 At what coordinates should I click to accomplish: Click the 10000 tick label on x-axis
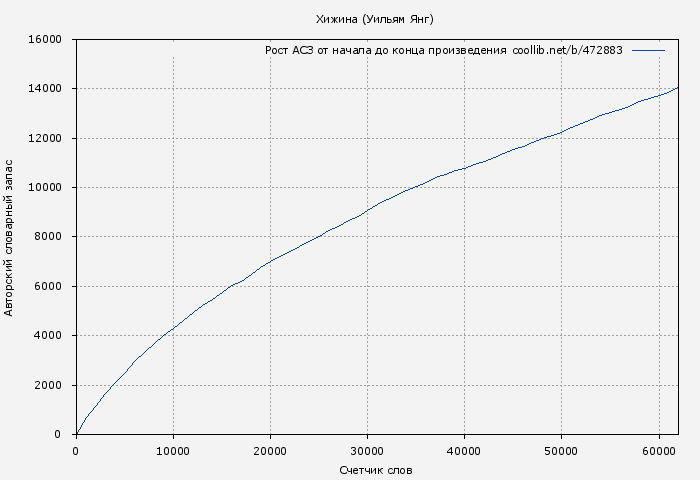[173, 451]
